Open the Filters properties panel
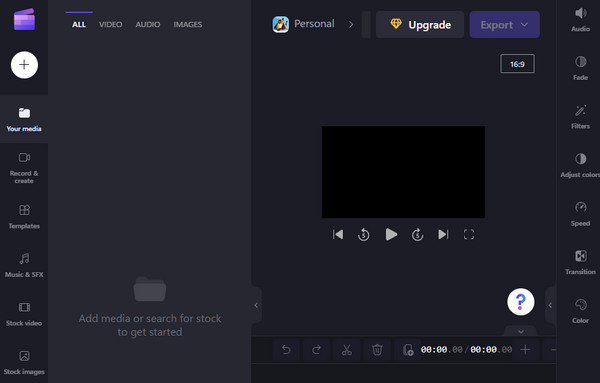The image size is (600, 383). coord(580,117)
